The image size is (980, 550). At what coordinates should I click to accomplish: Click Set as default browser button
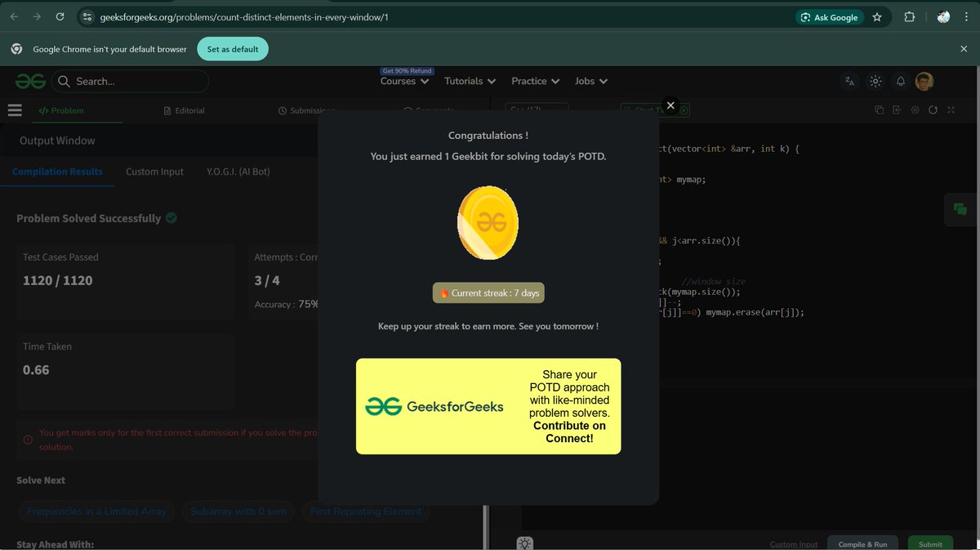pyautogui.click(x=233, y=49)
